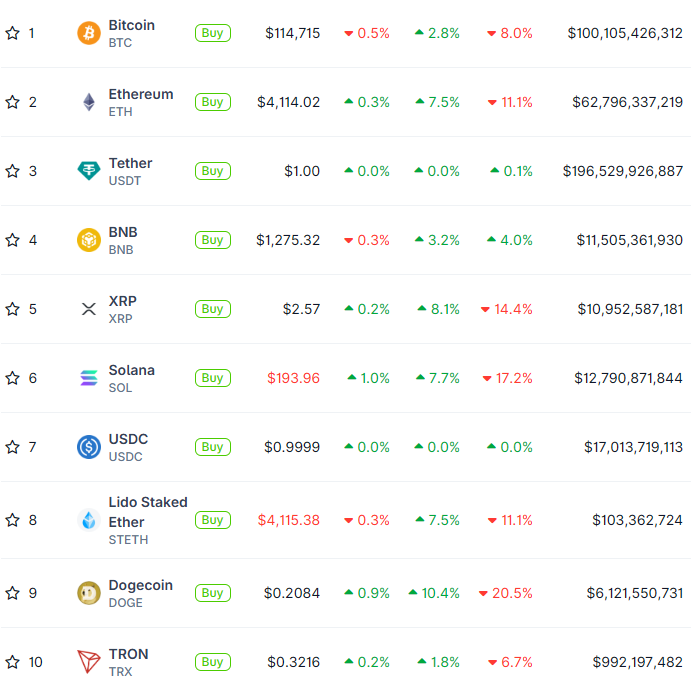Select the Solana price $193.96
This screenshot has width=697, height=694.
coord(293,378)
